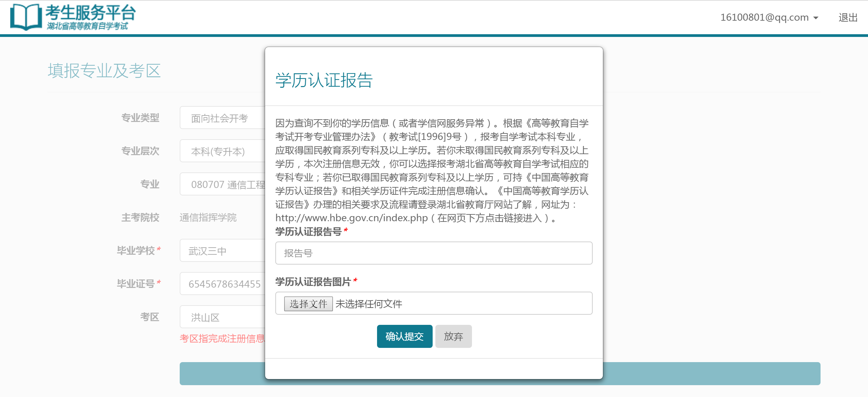The width and height of the screenshot is (868, 397).
Task: Open the 专业类型 面向社会开考 dropdown
Action: [222, 118]
